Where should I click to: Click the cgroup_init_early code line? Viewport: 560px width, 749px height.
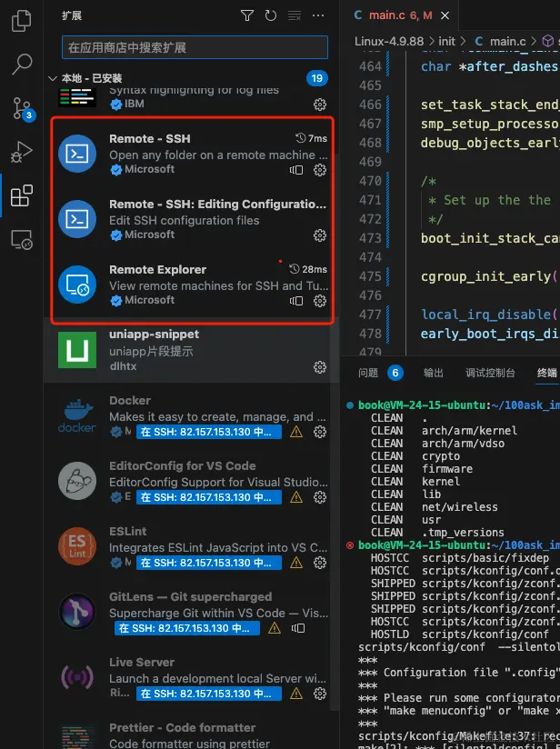click(x=490, y=276)
